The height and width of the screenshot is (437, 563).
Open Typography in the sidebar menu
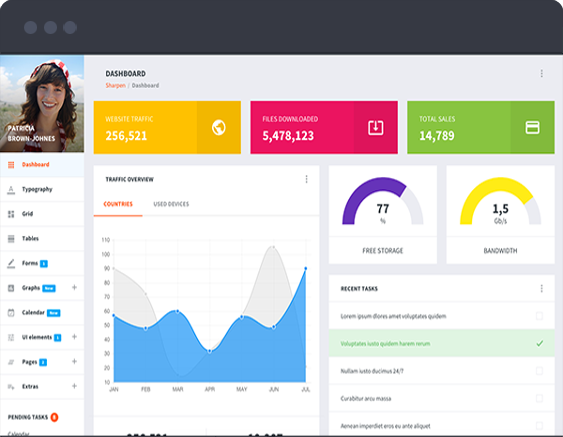[42, 190]
